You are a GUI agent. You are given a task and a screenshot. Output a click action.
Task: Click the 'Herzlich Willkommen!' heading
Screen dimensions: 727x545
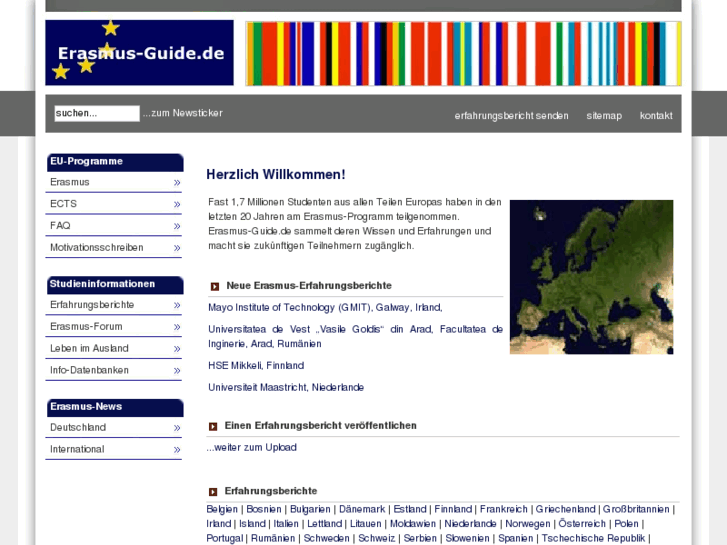(x=276, y=175)
